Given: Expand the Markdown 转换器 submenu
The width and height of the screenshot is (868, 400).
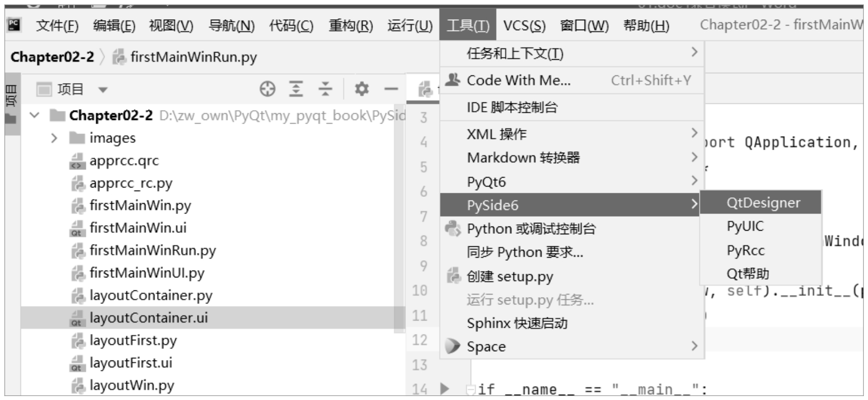Looking at the screenshot, I should (694, 157).
